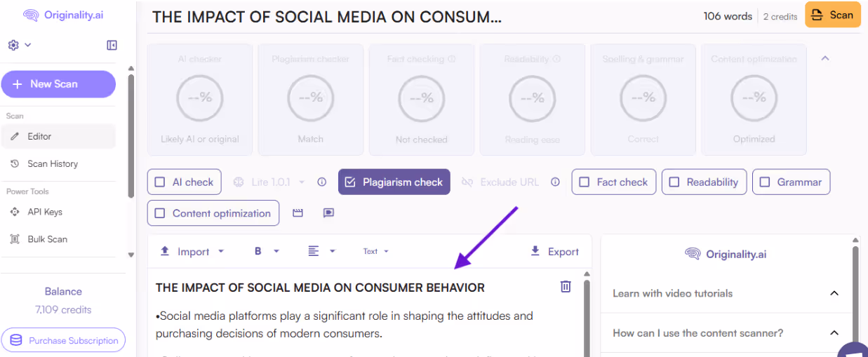Screen dimensions: 868x357
Task: Click the 7,109 credits balance text
Action: (x=63, y=309)
